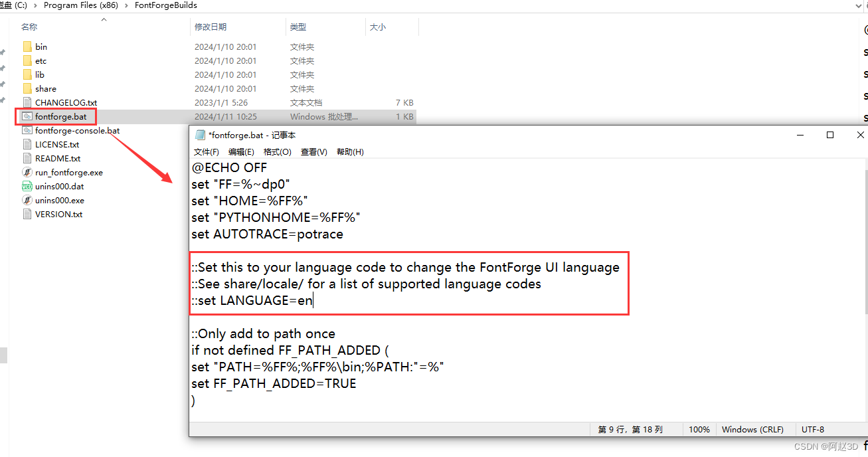Select the lib folder icon
The height and width of the screenshot is (457, 868).
[27, 74]
